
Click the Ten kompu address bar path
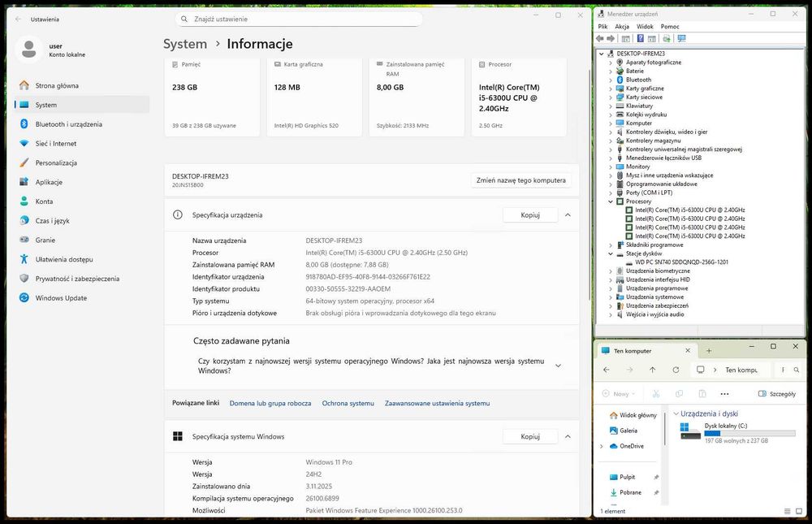(x=741, y=370)
